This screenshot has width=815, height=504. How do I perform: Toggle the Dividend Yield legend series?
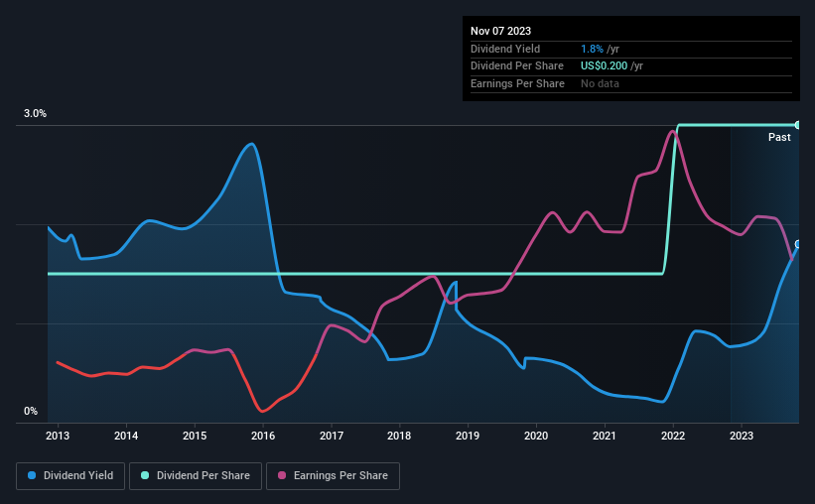coord(70,476)
